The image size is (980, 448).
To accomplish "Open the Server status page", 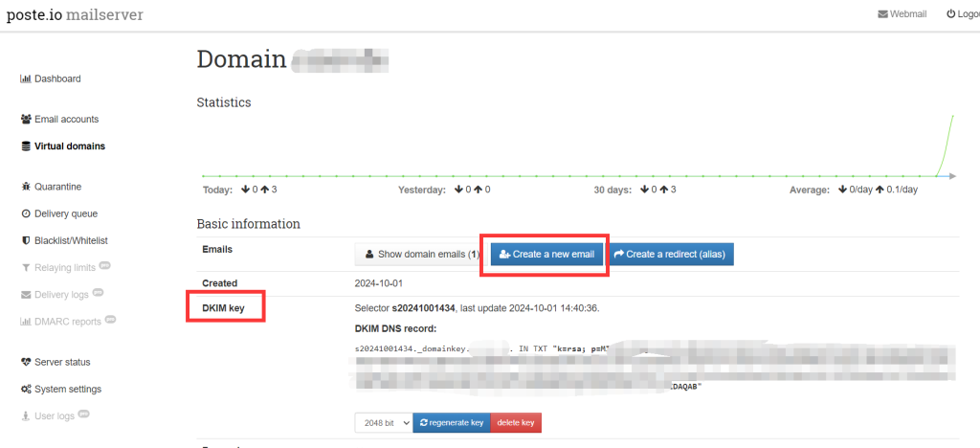I will coord(56,362).
